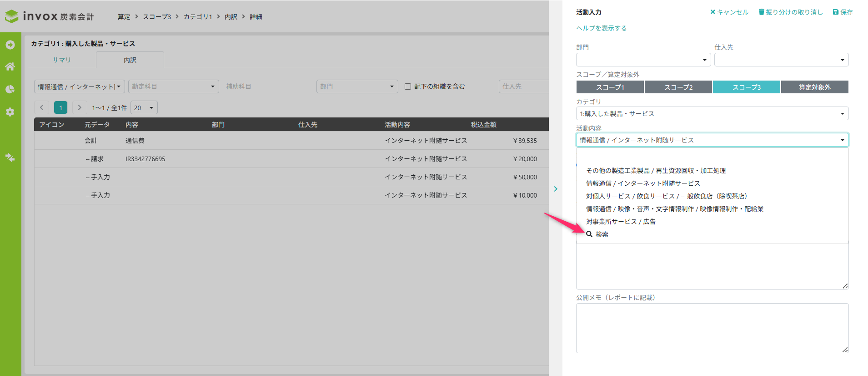The image size is (868, 376).
Task: Click 振り分けの取り消し button
Action: click(x=791, y=12)
